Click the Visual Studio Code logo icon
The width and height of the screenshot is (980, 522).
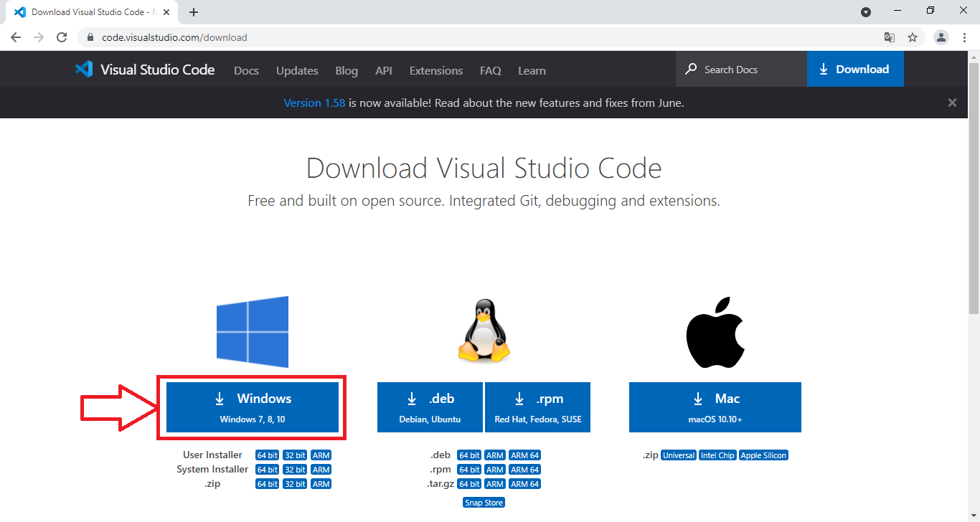point(84,70)
